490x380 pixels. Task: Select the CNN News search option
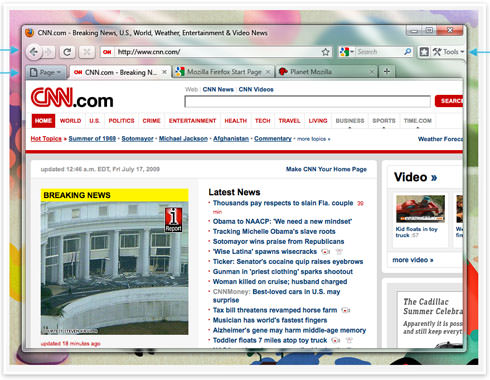coord(218,89)
